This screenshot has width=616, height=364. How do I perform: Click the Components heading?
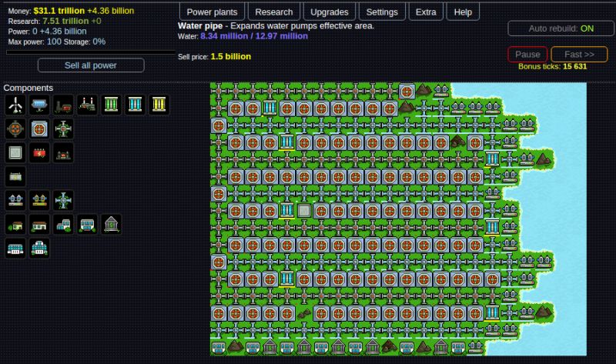point(28,88)
